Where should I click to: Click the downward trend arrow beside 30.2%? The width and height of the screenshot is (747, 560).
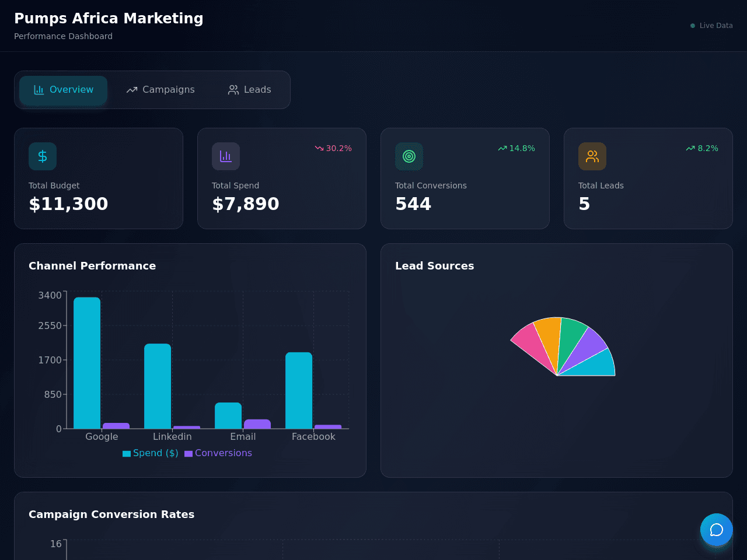(319, 148)
